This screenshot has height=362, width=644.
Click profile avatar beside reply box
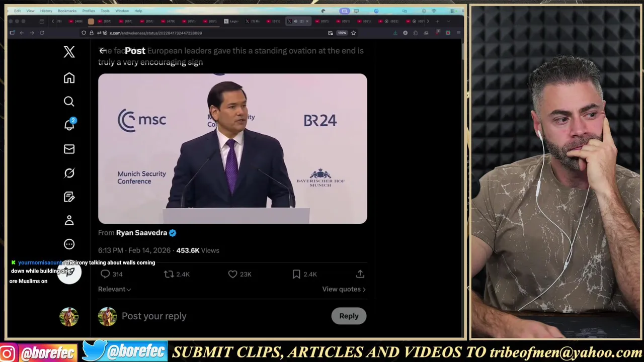click(107, 316)
